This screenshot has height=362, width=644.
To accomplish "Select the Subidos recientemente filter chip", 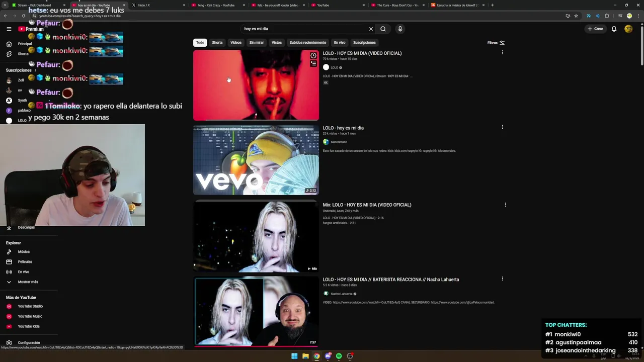I will (x=308, y=43).
